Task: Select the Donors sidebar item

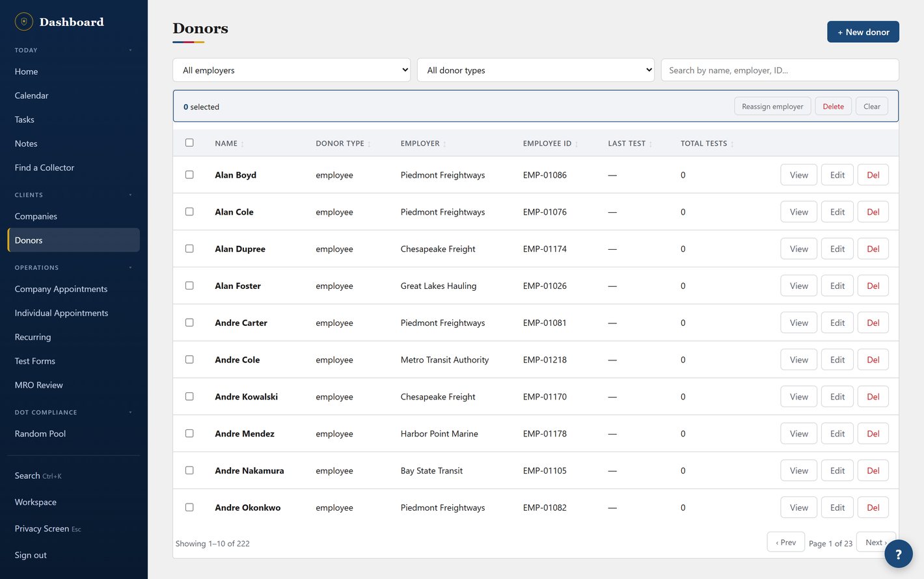Action: click(74, 240)
